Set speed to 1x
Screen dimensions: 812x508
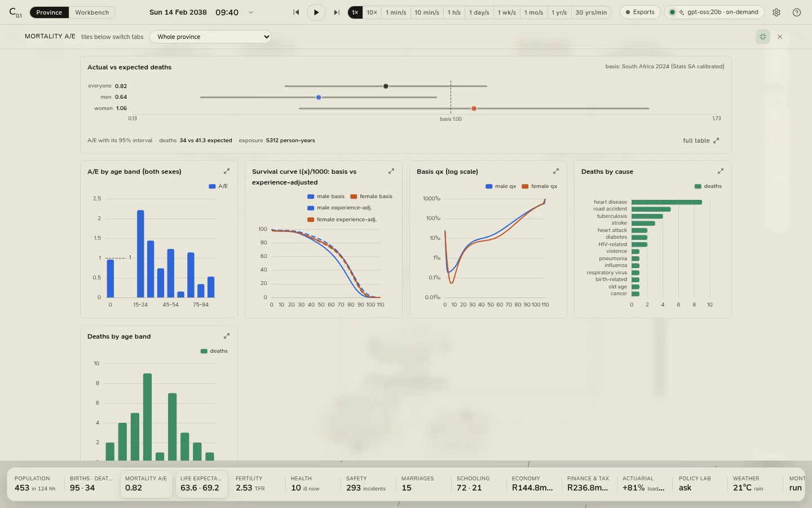355,12
